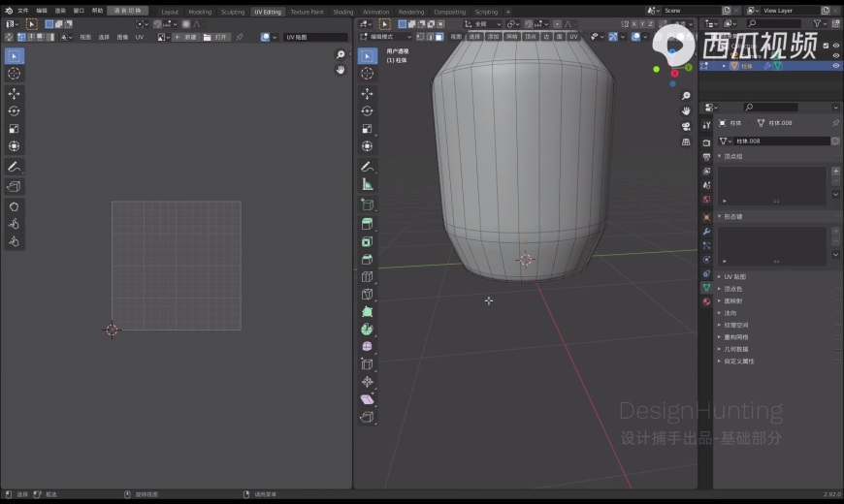
Task: Toggle Y axis mirror in 3D viewport header
Action: [642, 23]
